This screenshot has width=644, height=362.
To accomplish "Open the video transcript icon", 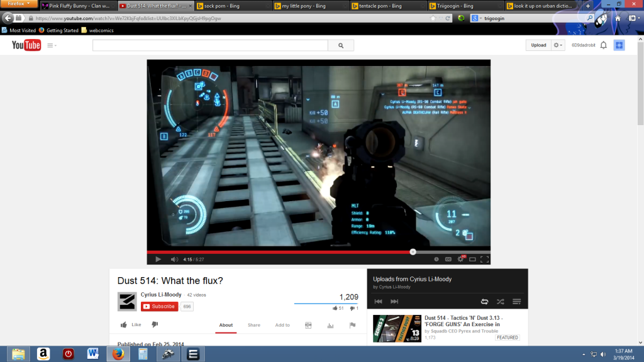I will 308,325.
